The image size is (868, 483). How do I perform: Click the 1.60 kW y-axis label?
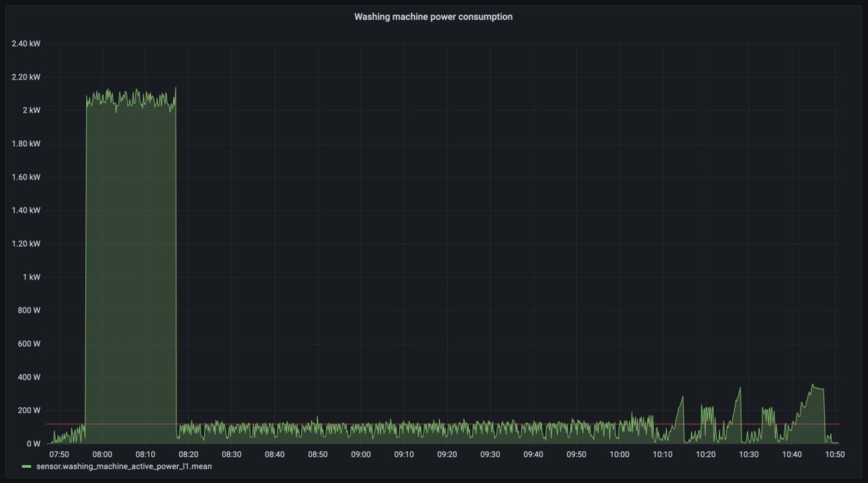pos(26,176)
